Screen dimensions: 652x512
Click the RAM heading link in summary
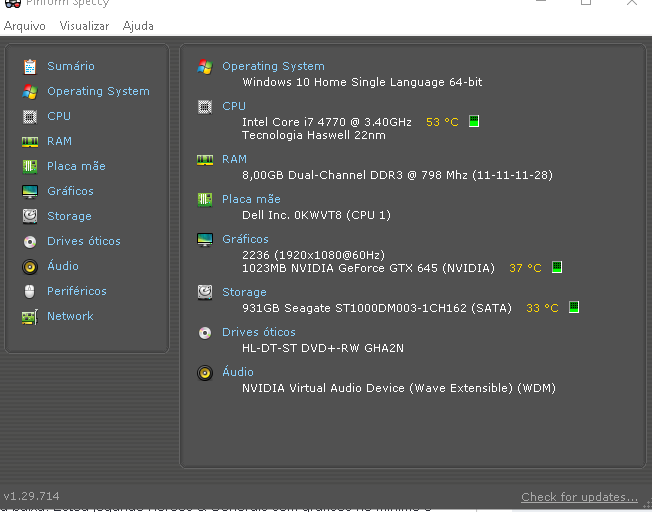pyautogui.click(x=235, y=159)
